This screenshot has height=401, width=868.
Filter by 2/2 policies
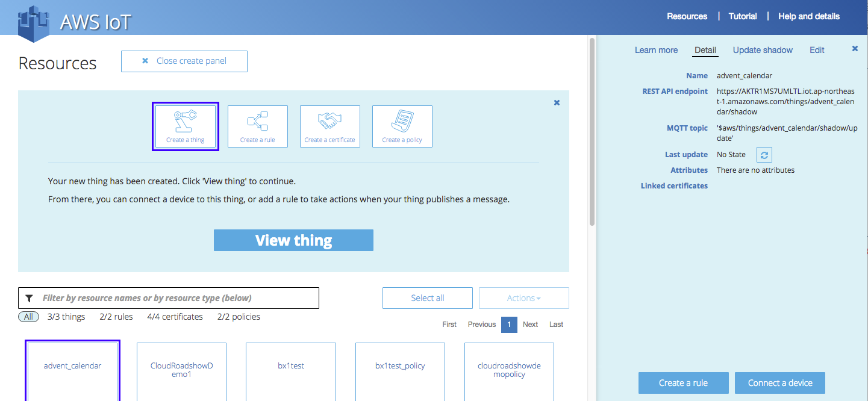click(239, 317)
